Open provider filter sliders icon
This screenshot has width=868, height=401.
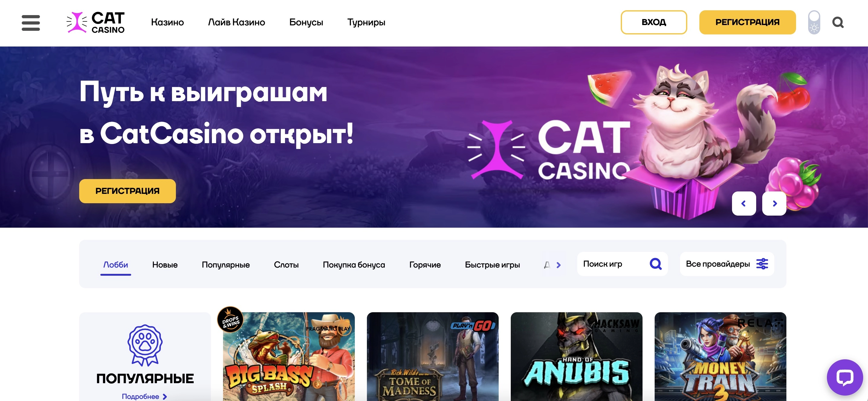click(x=762, y=264)
